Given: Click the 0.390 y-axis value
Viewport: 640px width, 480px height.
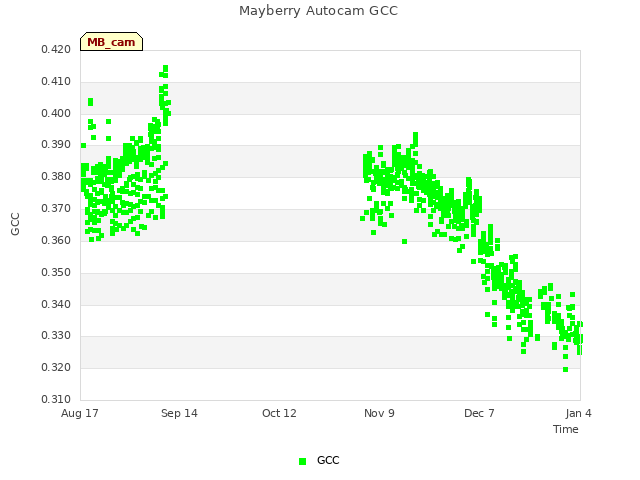Looking at the screenshot, I should (56, 144).
